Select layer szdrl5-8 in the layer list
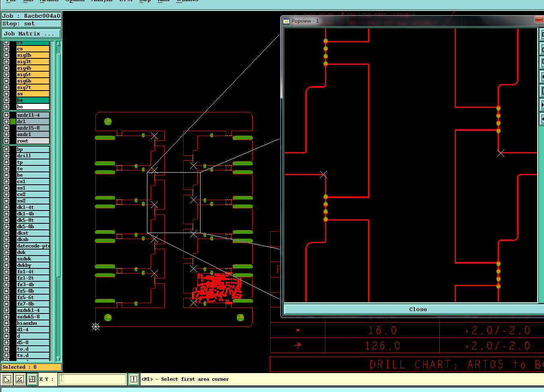 coord(33,128)
